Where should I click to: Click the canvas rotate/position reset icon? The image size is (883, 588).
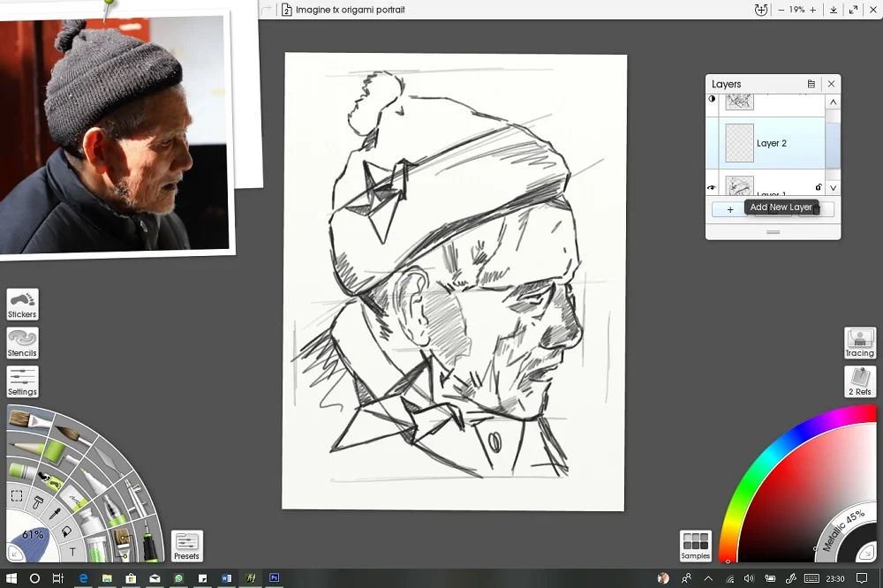pyautogui.click(x=761, y=10)
